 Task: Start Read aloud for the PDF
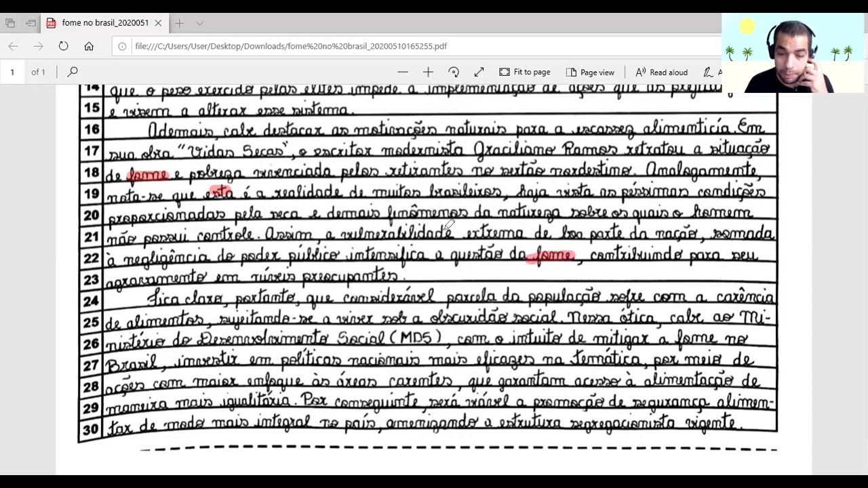pos(661,72)
